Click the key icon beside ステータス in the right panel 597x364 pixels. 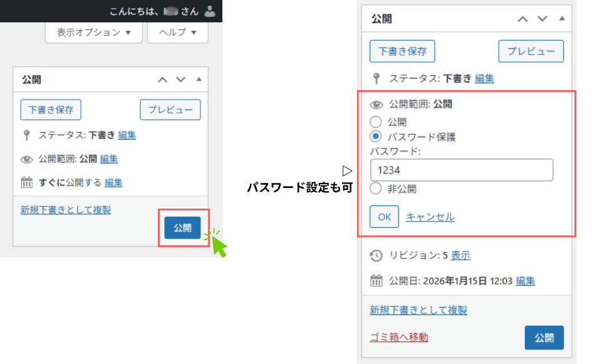pos(376,79)
